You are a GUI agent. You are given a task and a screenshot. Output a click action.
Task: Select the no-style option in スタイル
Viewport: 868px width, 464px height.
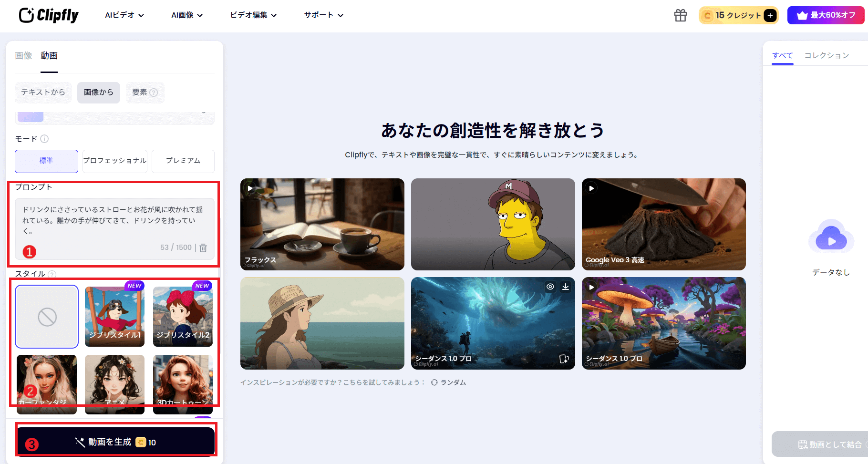click(x=46, y=317)
